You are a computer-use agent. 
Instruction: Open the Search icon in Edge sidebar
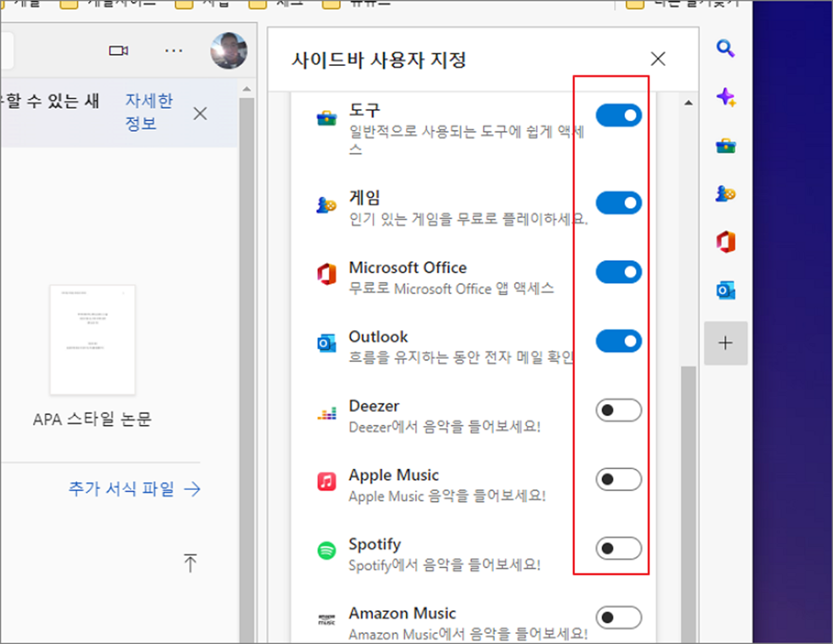725,49
